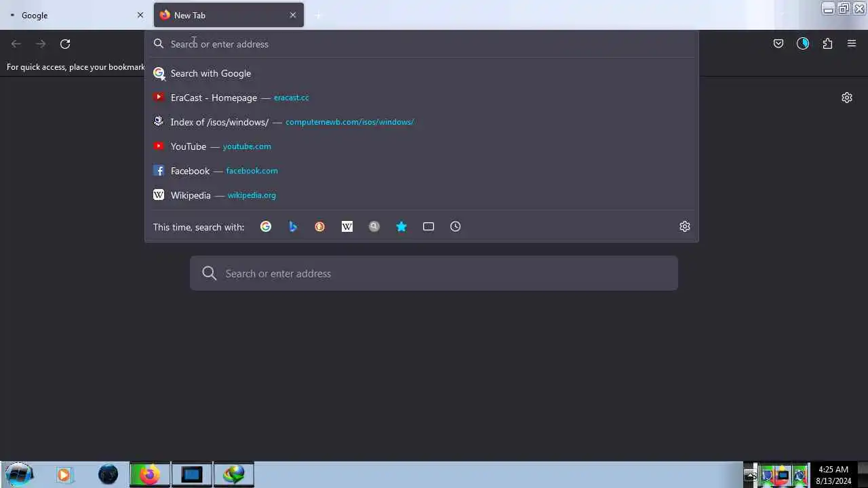Screen dimensions: 868x488
Task: Open the Wikipedia suggestion row
Action: (x=422, y=195)
